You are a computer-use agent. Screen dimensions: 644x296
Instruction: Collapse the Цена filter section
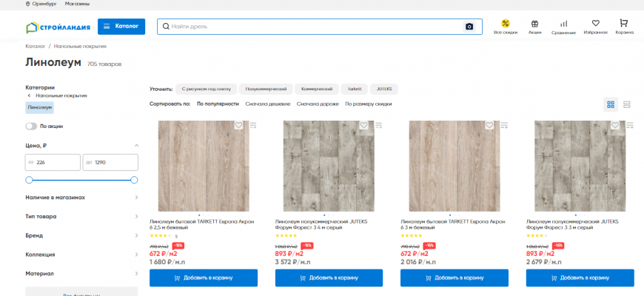pyautogui.click(x=136, y=146)
